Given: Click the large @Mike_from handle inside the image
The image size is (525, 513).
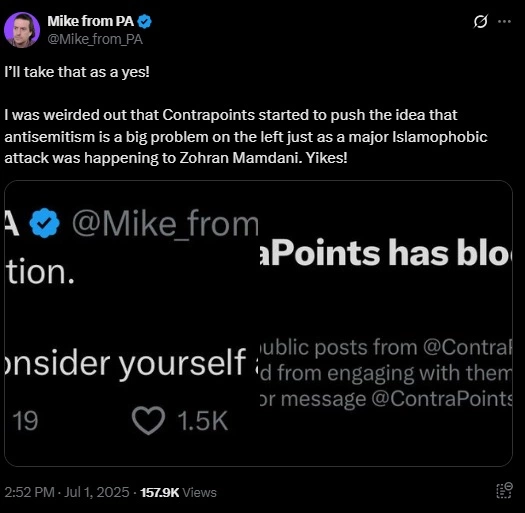Looking at the screenshot, I should tap(165, 223).
